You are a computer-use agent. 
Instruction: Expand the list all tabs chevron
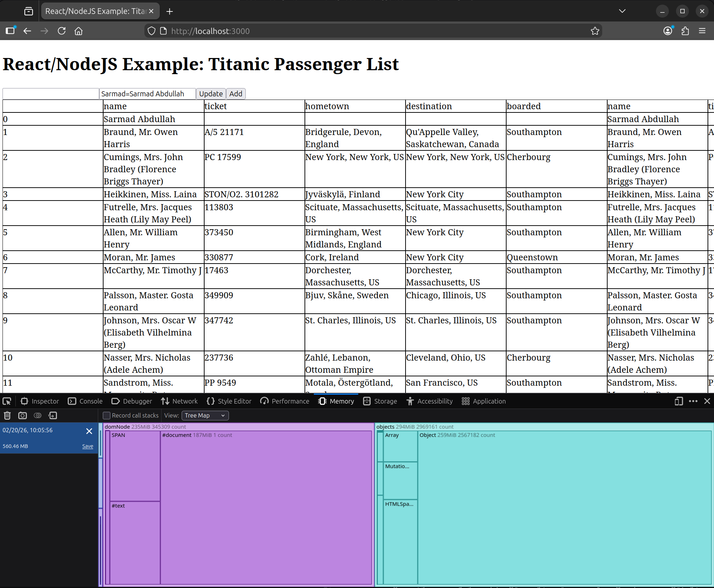click(x=622, y=11)
